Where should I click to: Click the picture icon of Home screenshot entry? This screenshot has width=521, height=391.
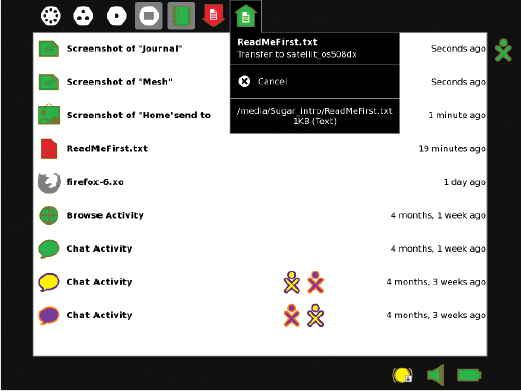point(49,114)
